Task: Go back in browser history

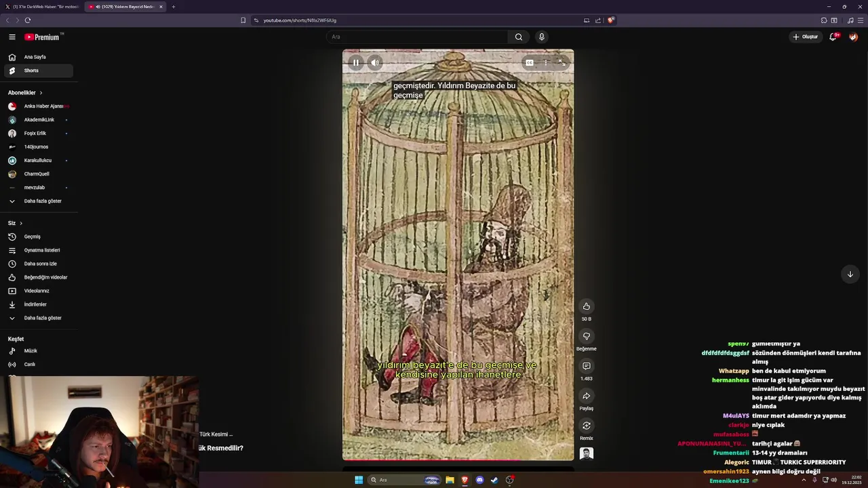Action: (x=7, y=20)
